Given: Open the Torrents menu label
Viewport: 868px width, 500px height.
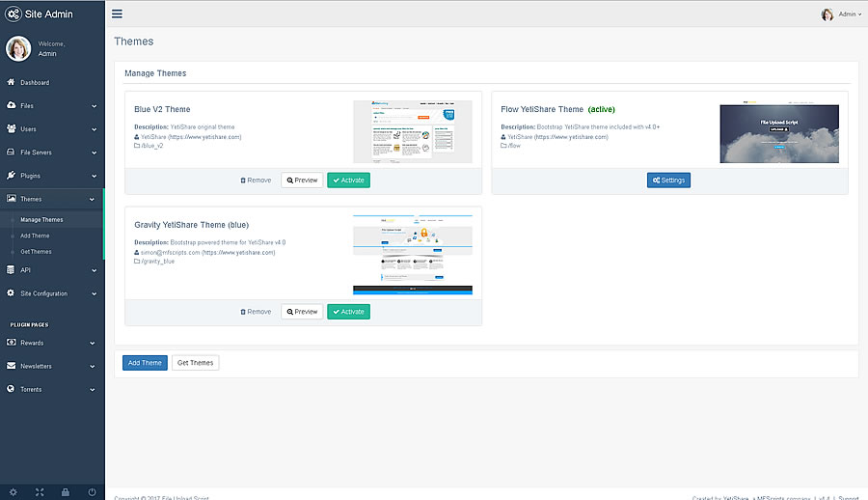Looking at the screenshot, I should tap(31, 390).
